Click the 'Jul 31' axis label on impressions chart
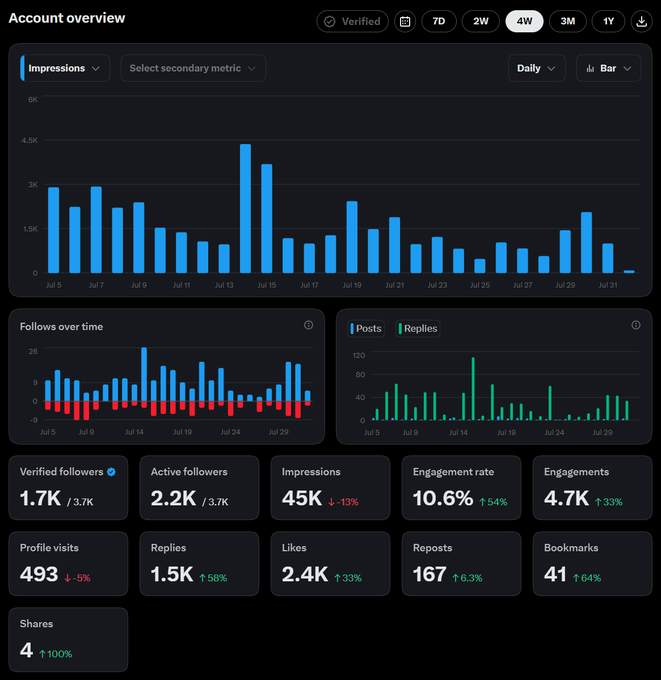The width and height of the screenshot is (661, 680). [608, 285]
